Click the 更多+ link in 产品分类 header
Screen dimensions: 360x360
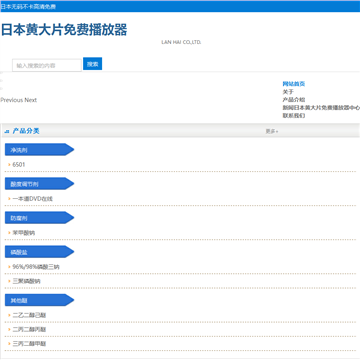click(x=272, y=131)
